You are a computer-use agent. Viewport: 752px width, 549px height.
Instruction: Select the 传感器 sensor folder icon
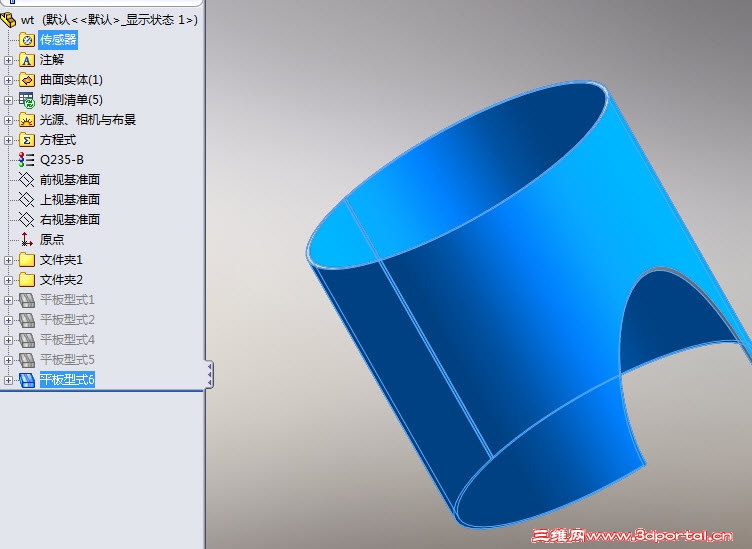27,40
